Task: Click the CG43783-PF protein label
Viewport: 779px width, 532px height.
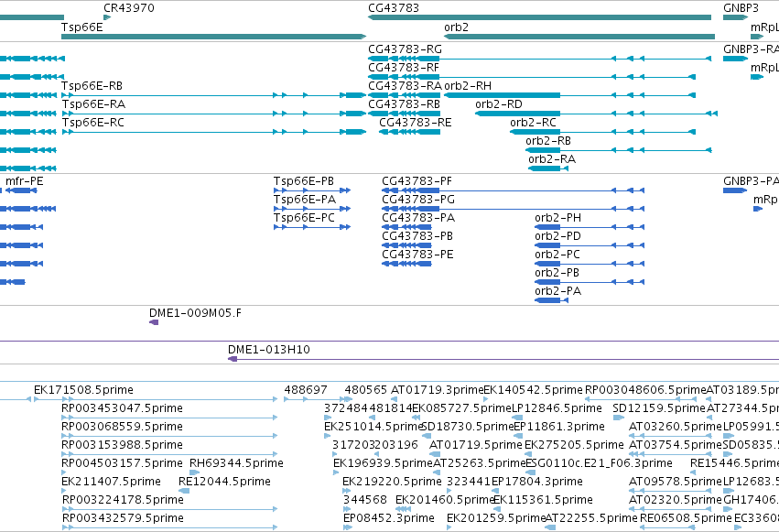Action: [417, 181]
